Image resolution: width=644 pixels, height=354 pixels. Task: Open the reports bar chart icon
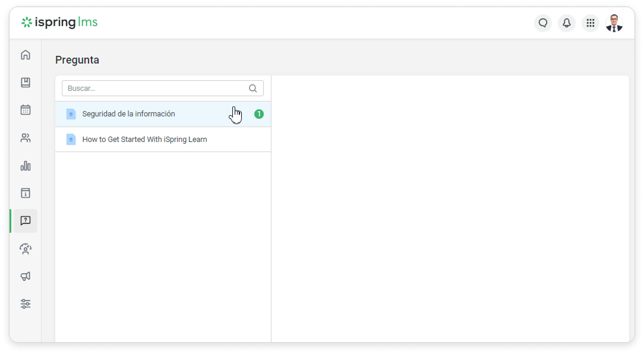(26, 166)
